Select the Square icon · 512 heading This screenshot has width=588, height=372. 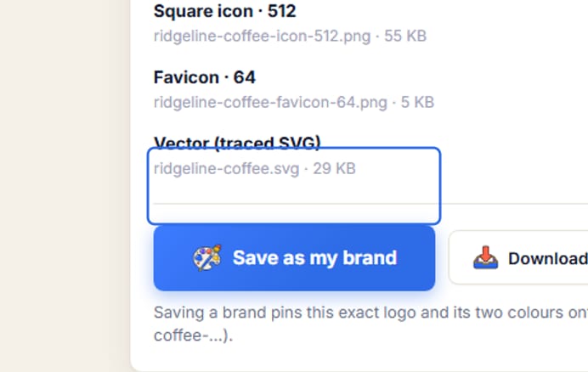coord(225,11)
